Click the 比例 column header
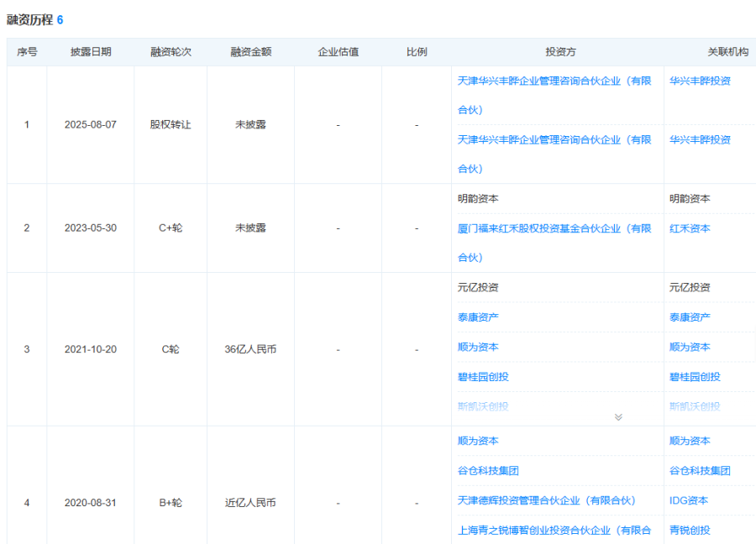The height and width of the screenshot is (544, 756). pos(417,51)
